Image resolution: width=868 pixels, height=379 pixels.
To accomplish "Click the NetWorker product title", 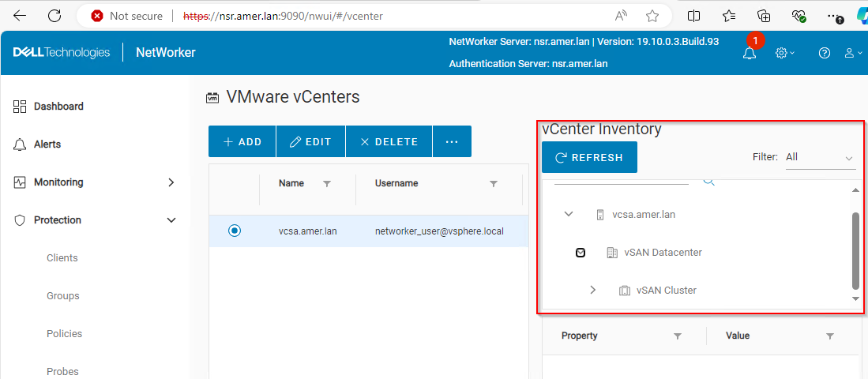I will (166, 53).
